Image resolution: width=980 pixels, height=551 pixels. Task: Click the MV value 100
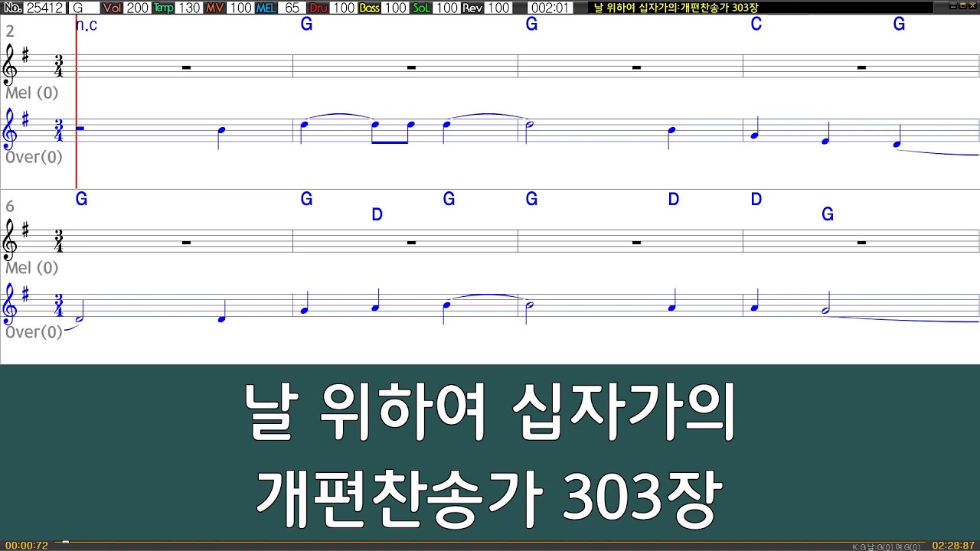tap(240, 8)
